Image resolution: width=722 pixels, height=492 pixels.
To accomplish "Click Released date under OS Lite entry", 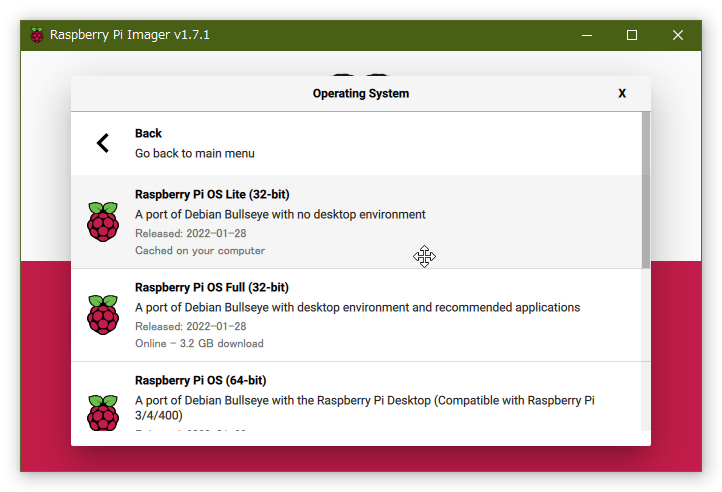I will click(191, 234).
